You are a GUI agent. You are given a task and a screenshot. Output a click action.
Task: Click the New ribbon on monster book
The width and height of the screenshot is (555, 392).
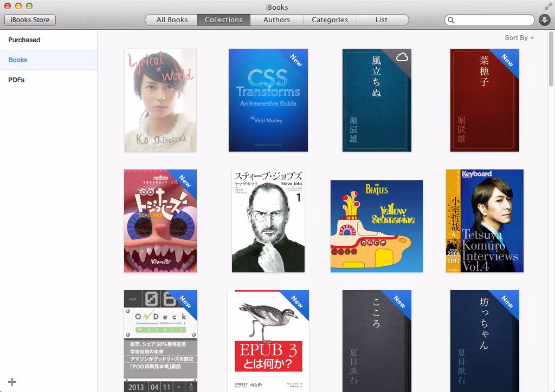[x=185, y=181]
